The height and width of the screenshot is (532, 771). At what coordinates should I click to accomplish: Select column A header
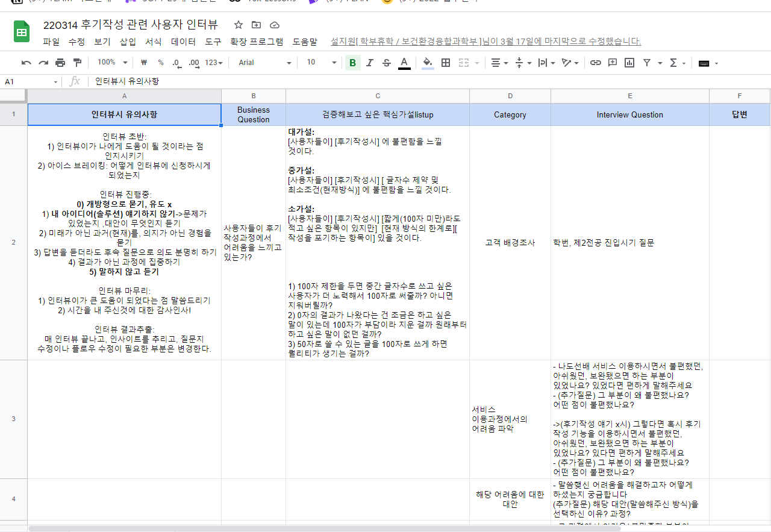125,96
